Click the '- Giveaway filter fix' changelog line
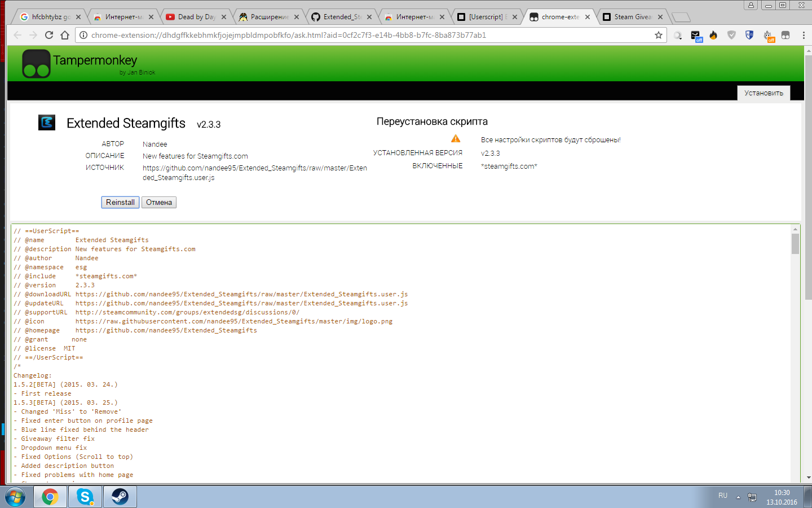812x508 pixels. pos(54,439)
